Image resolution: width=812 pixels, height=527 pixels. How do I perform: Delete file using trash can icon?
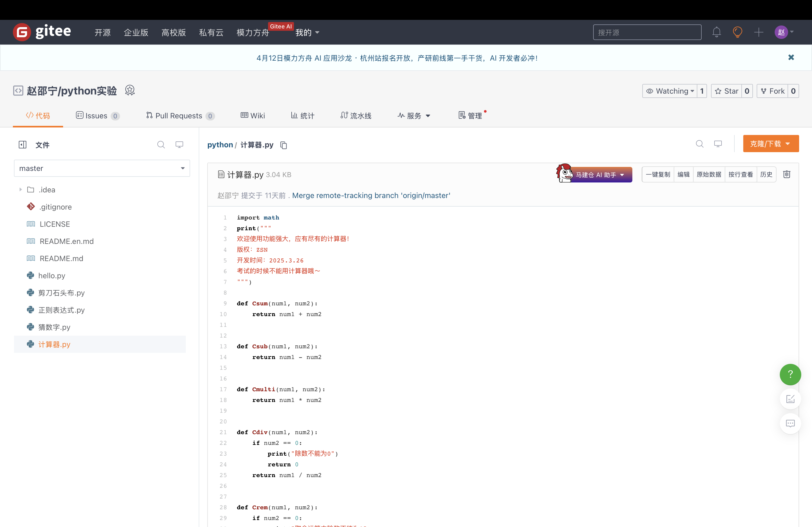[x=787, y=174]
